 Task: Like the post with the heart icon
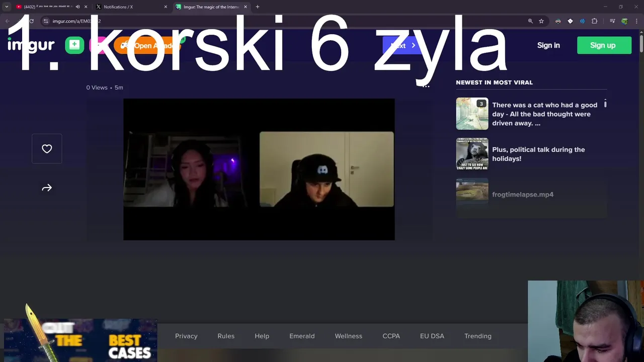click(47, 149)
